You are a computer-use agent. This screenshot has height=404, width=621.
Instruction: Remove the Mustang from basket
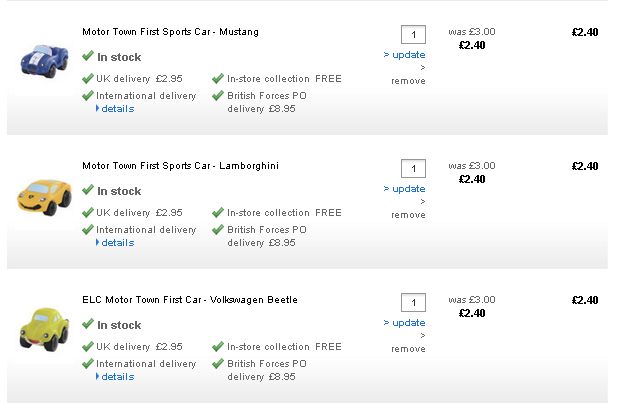tap(408, 81)
